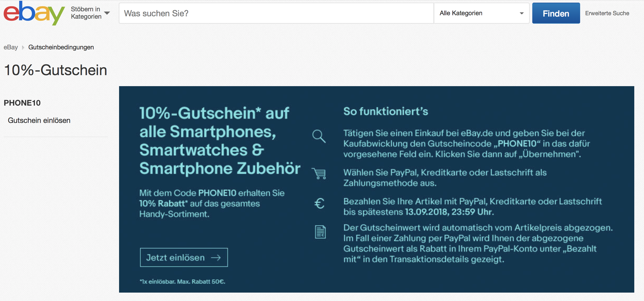Click the eBay logo

tap(34, 13)
